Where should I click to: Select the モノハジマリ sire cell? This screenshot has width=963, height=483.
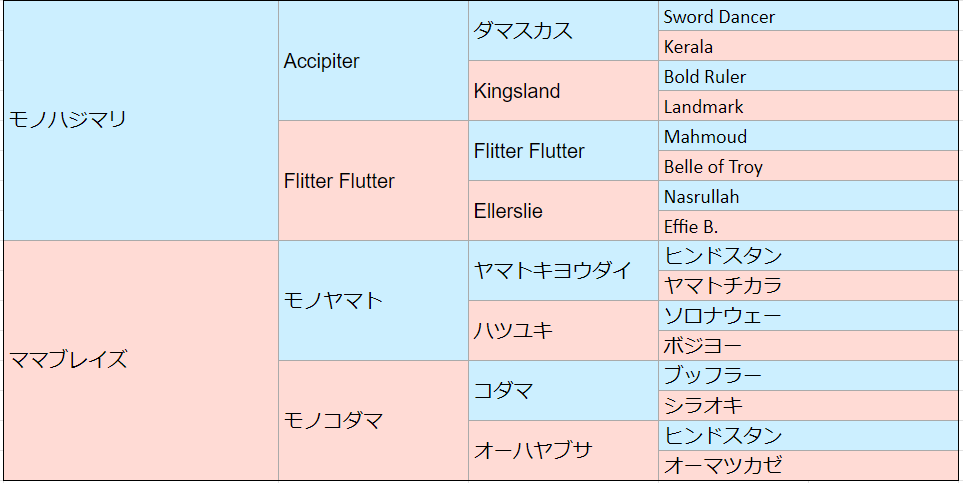141,120
